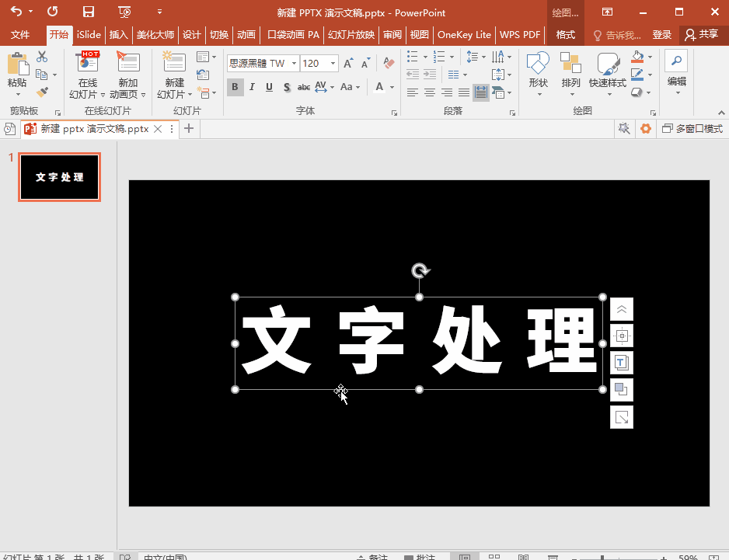
Task: Expand the Change Case Aa dropdown
Action: tap(358, 87)
